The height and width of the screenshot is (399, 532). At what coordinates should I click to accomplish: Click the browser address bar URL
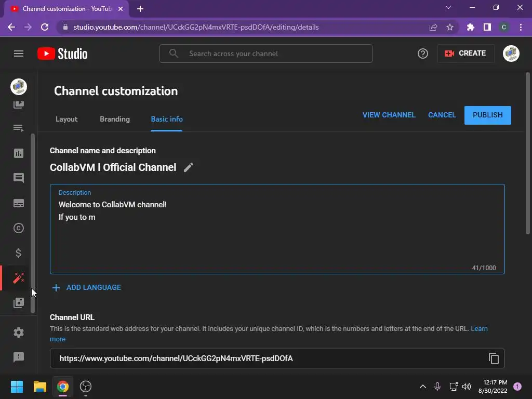point(196,27)
